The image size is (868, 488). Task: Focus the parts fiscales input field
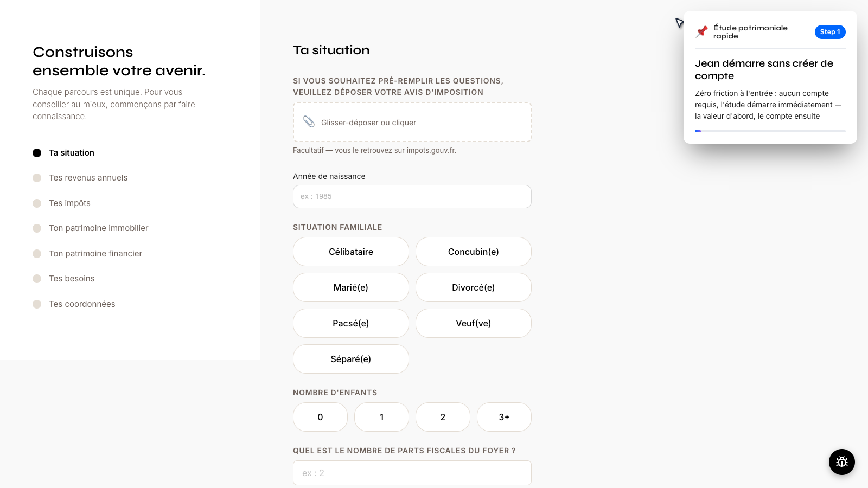coord(412,473)
